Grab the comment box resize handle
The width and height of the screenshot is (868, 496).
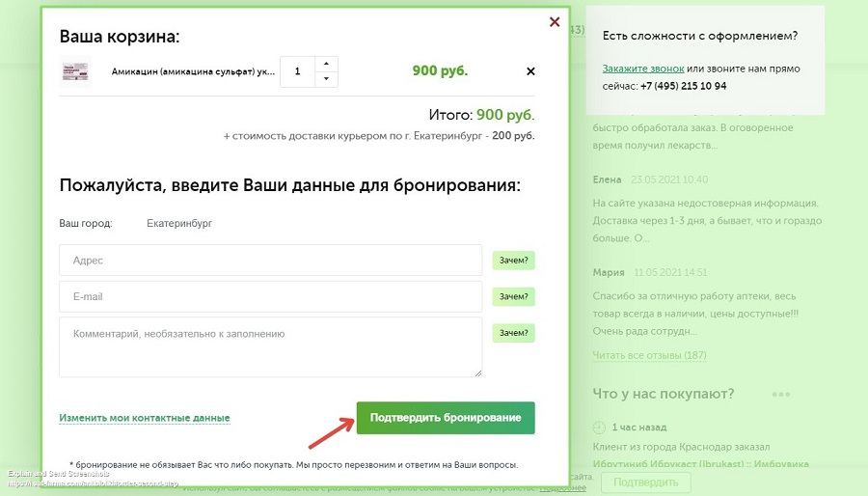[x=476, y=372]
